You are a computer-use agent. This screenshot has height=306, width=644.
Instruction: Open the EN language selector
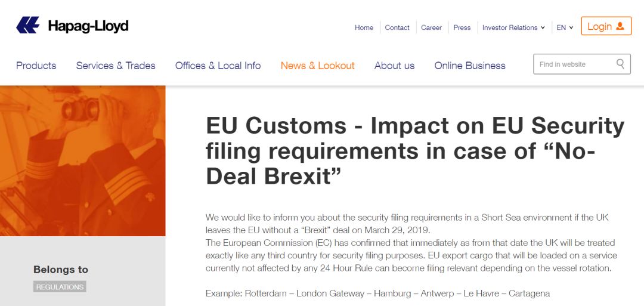565,27
